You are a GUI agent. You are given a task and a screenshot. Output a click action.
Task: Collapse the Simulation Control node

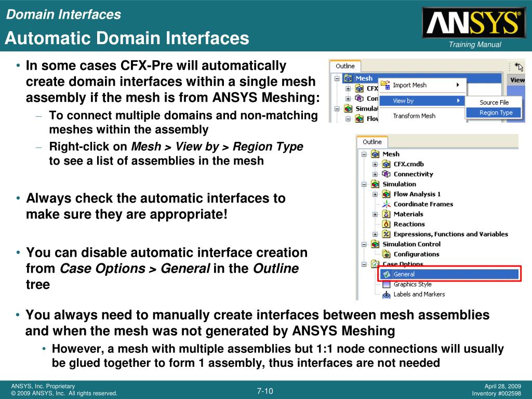(x=364, y=244)
